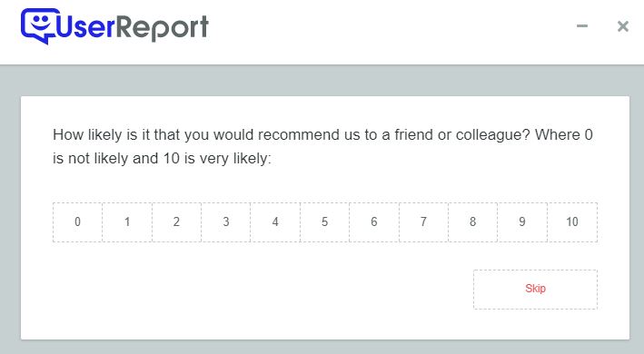Pick score 6 on the recommendation scale
This screenshot has width=644, height=354.
click(x=374, y=221)
